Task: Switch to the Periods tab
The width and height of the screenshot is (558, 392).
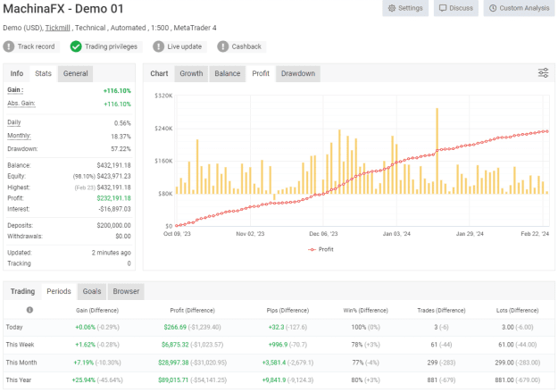Action: point(59,291)
